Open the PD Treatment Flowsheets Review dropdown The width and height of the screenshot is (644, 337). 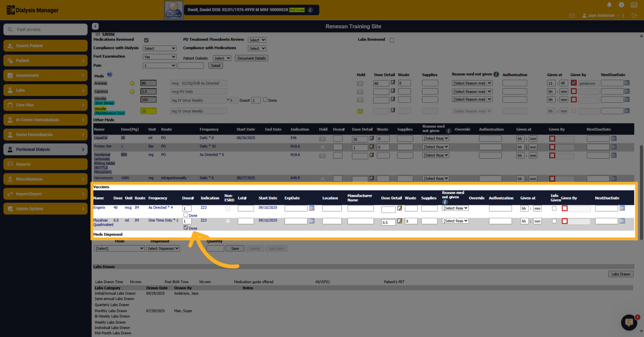257,40
